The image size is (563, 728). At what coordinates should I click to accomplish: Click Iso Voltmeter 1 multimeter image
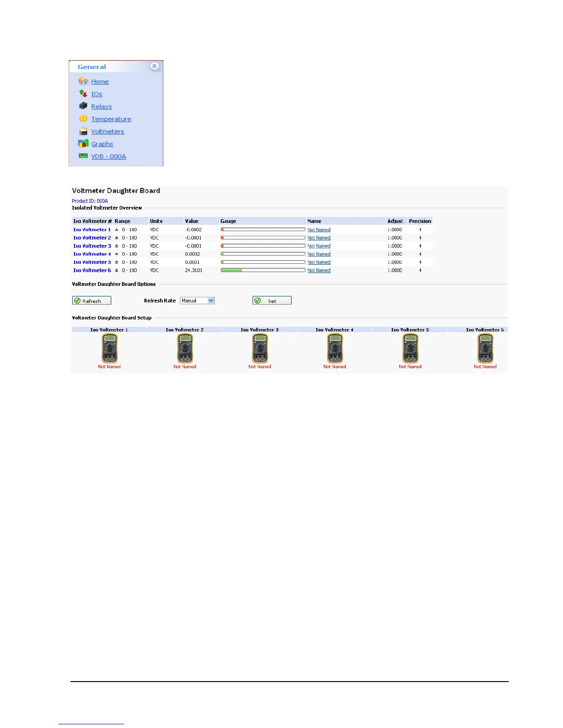(109, 348)
